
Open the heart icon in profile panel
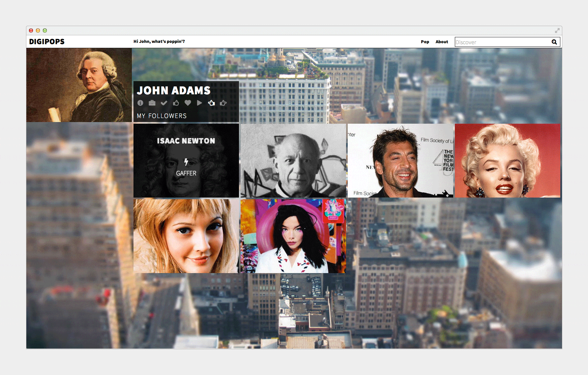point(188,103)
